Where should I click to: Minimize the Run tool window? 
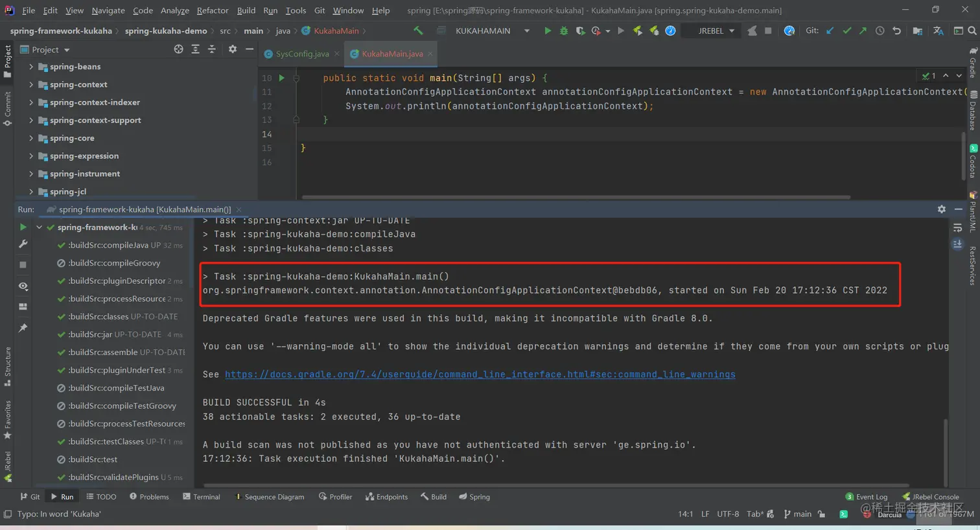pos(959,209)
